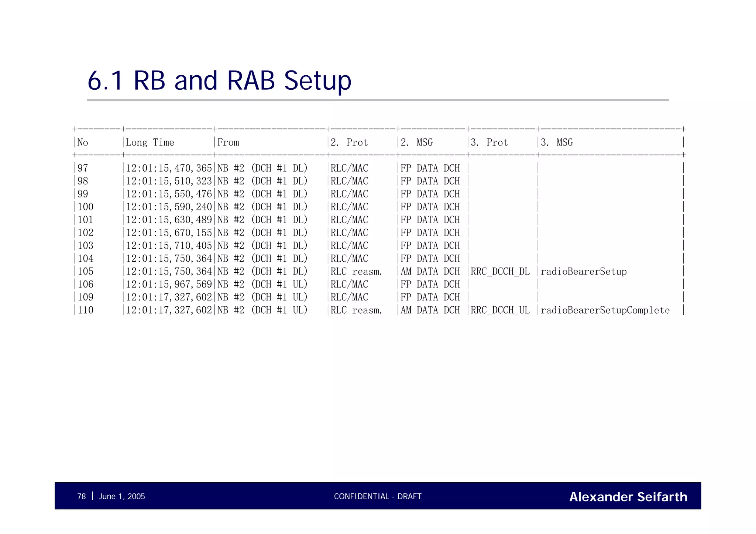
Task: Click 'FP DATA DCH' in row 106
Action: 430,285
